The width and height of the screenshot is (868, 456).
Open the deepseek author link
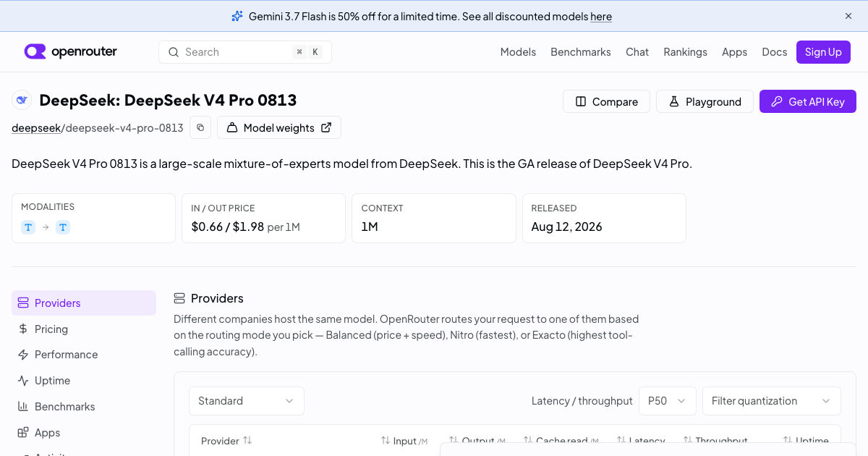pyautogui.click(x=35, y=128)
